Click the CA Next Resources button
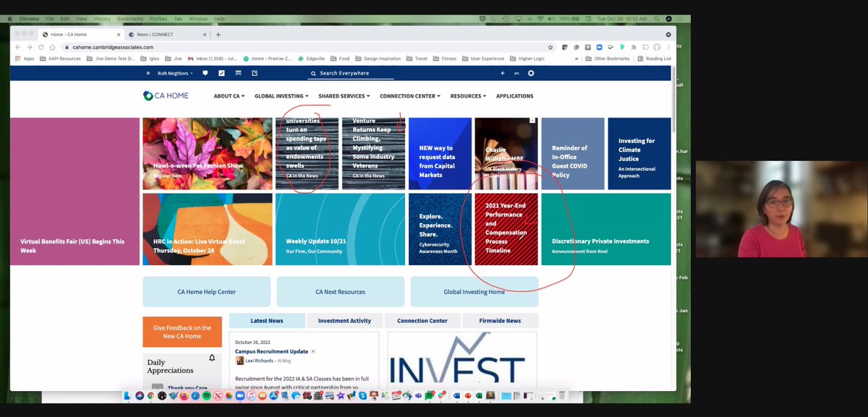The width and height of the screenshot is (868, 417). [x=340, y=292]
